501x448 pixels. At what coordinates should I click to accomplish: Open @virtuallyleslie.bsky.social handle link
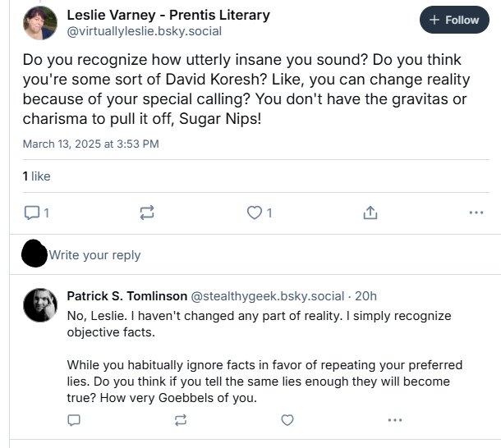(144, 31)
